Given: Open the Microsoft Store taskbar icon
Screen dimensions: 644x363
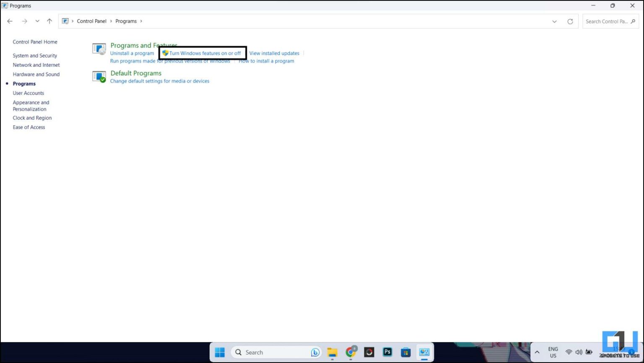Looking at the screenshot, I should click(x=405, y=352).
